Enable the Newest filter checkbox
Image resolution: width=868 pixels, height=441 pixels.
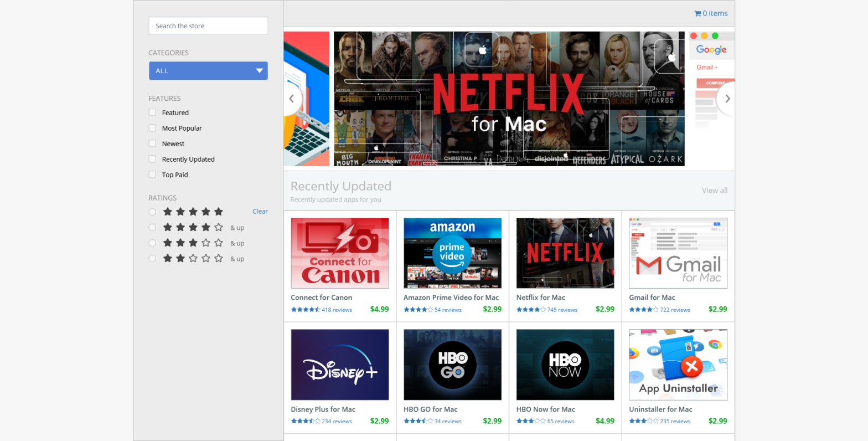pyautogui.click(x=152, y=143)
